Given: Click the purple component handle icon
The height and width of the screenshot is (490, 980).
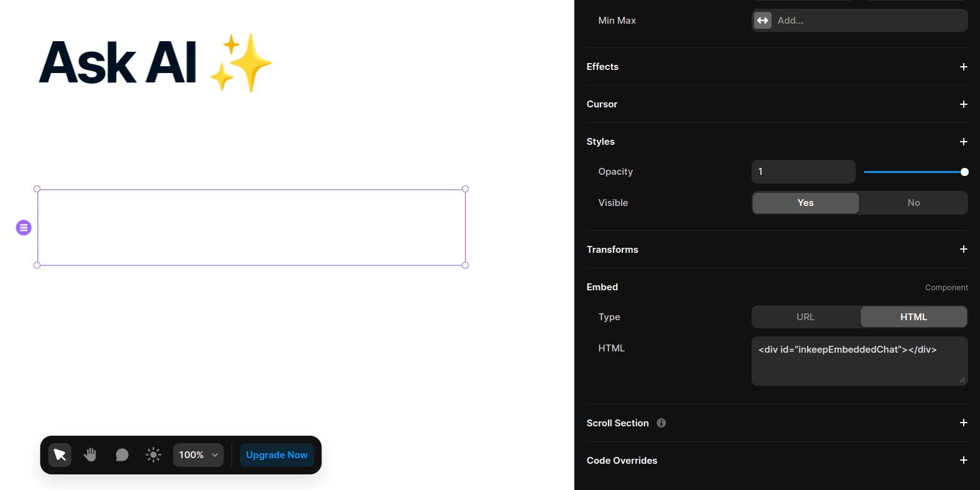Looking at the screenshot, I should (x=24, y=228).
